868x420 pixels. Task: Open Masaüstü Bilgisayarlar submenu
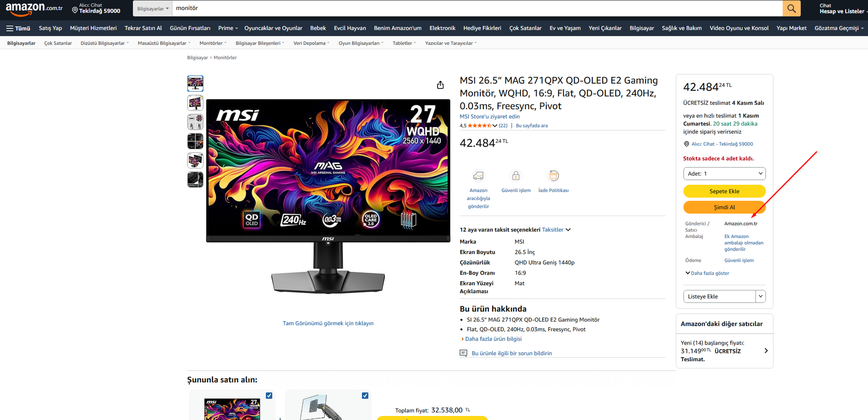coord(164,43)
